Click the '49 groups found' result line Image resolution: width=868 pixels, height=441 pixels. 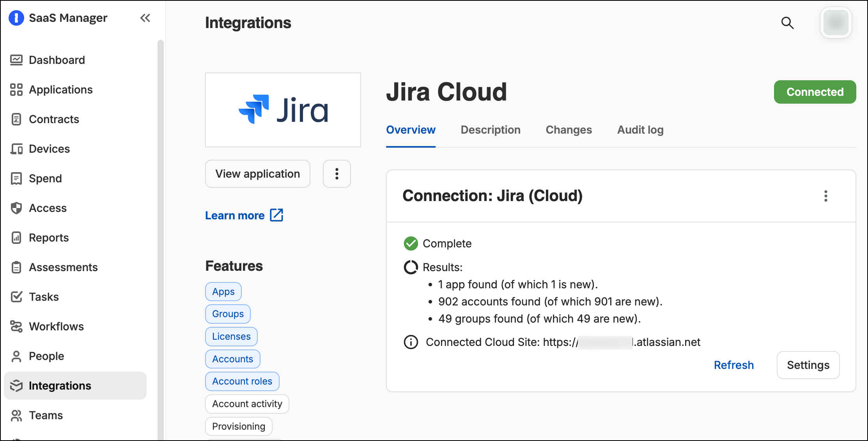pos(540,319)
